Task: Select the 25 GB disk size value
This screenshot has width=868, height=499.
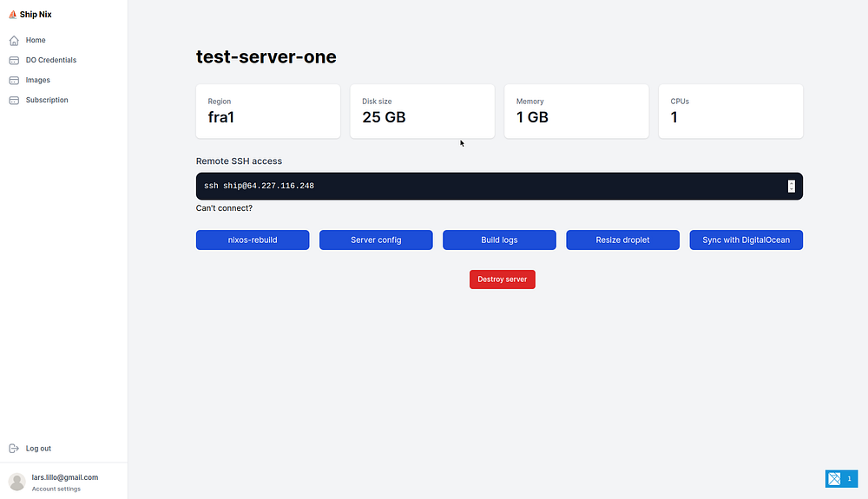Action: click(x=384, y=117)
